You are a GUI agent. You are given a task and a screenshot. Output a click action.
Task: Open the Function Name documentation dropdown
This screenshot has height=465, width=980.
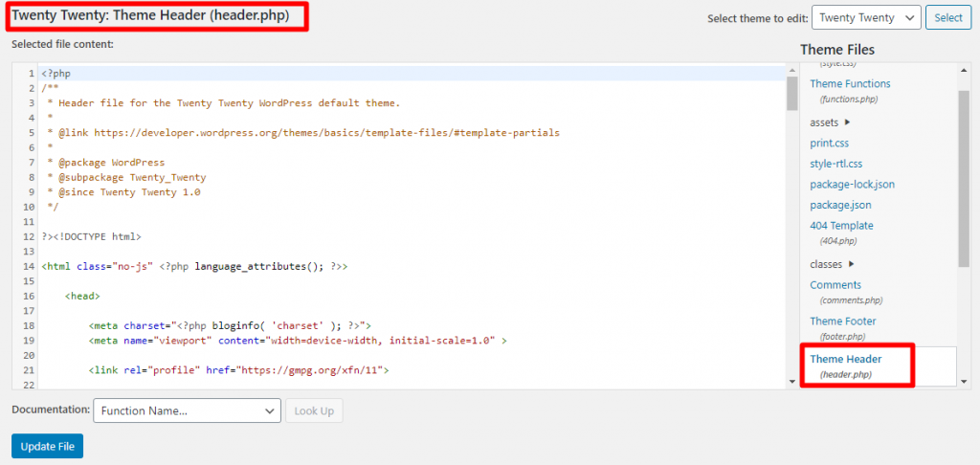(x=187, y=410)
